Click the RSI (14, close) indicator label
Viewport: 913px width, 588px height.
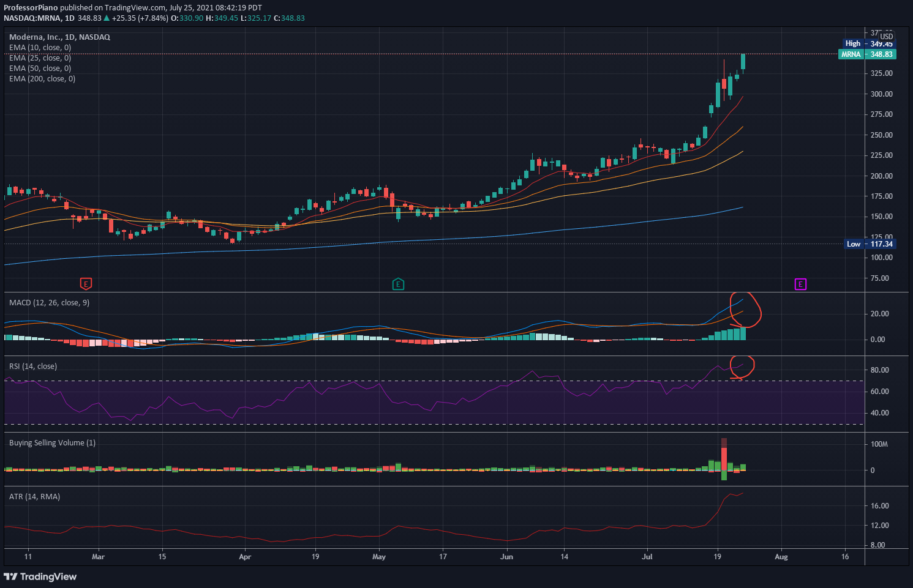(x=33, y=366)
